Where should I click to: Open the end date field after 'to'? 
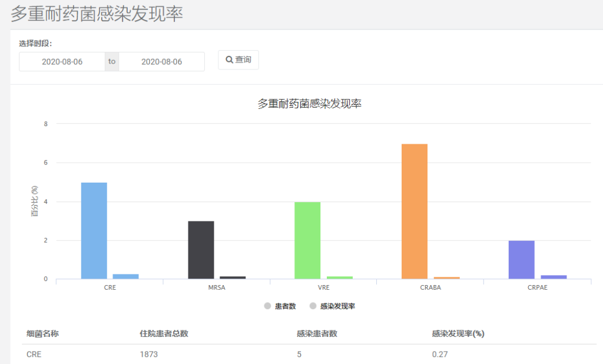tap(161, 62)
